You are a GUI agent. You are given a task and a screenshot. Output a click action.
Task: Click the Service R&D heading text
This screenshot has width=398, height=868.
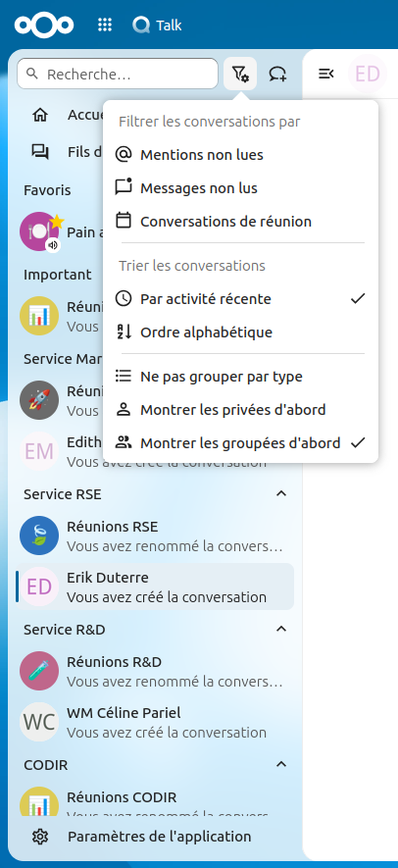pos(65,630)
